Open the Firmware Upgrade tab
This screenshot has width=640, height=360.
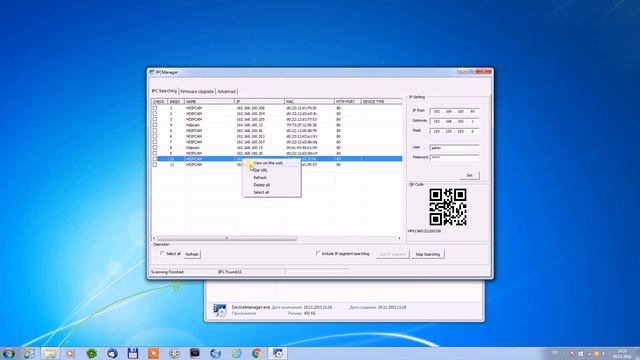(197, 91)
